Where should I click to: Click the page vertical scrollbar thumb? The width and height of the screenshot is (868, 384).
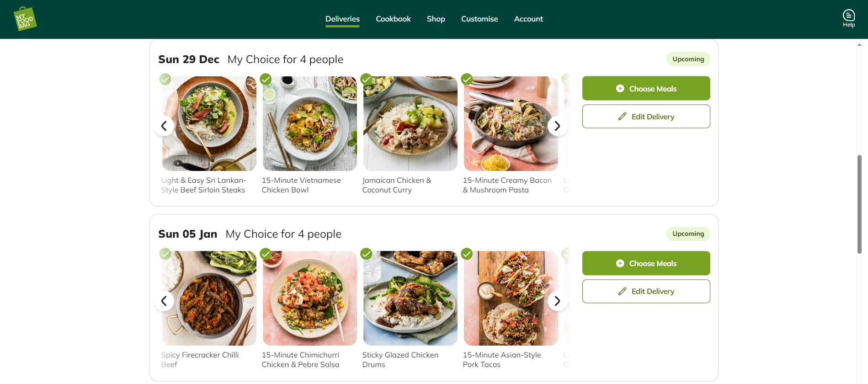click(859, 204)
